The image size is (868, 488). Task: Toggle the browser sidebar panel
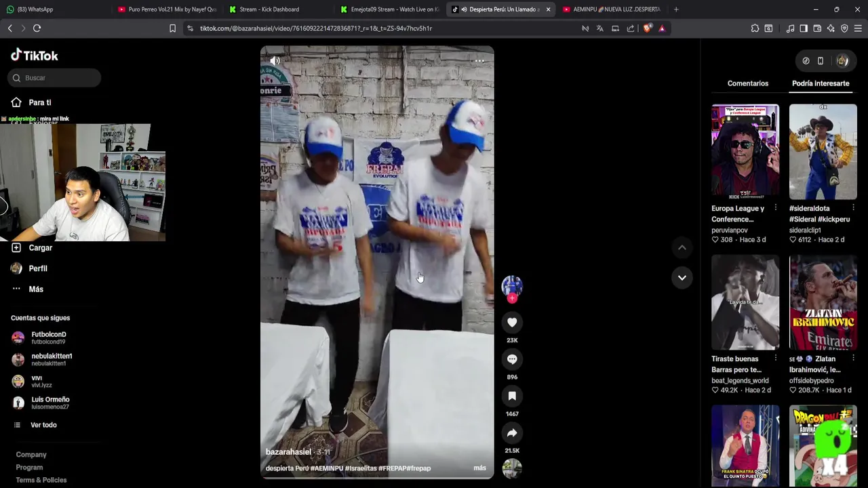click(x=804, y=28)
